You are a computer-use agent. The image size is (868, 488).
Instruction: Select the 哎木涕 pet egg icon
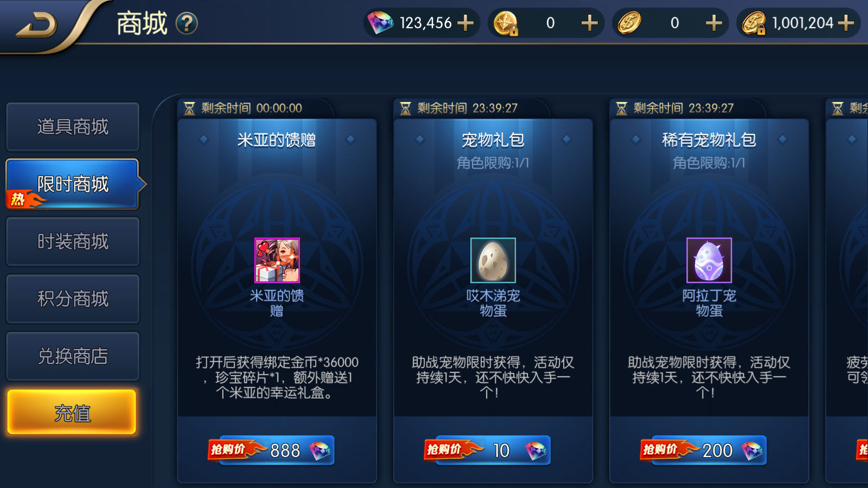[493, 260]
